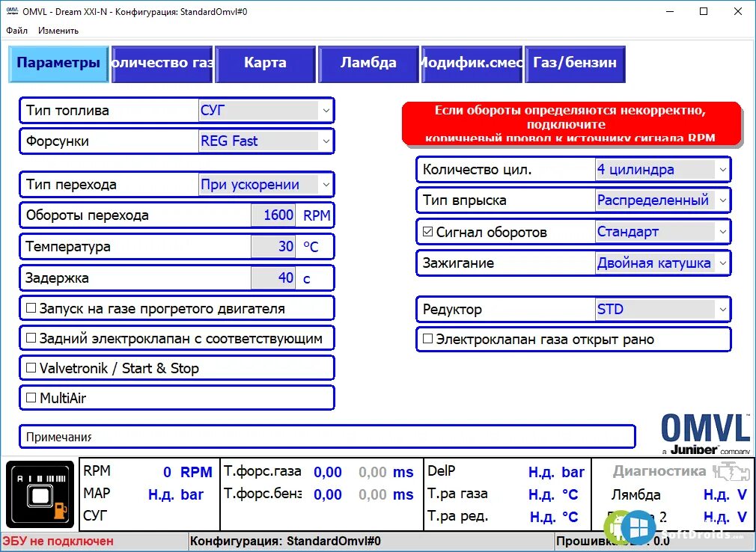Open the Форсунки REG Fast dropdown

(x=265, y=141)
